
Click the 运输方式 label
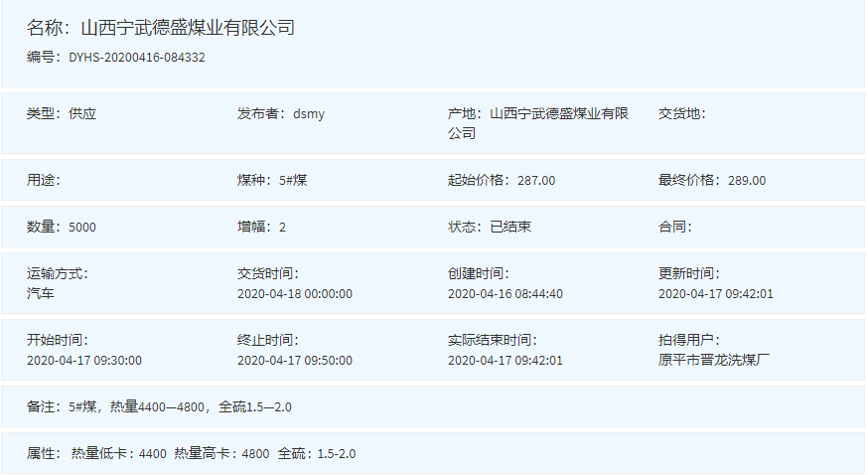click(58, 273)
